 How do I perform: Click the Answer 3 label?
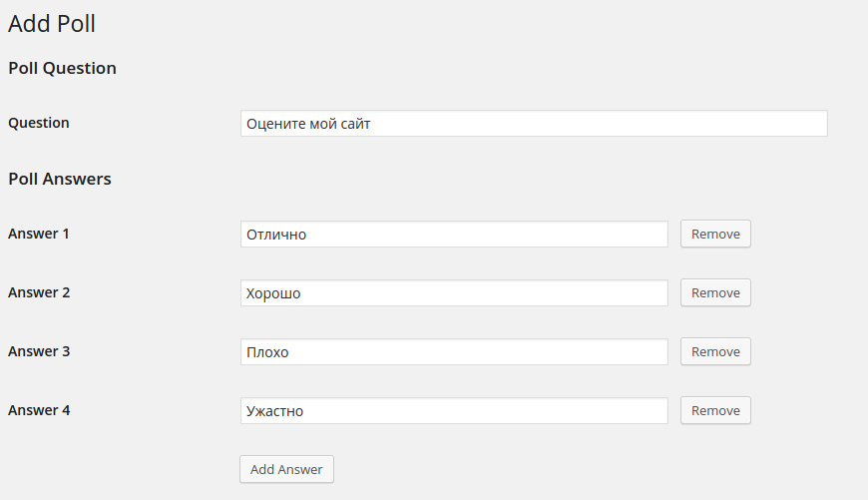click(39, 351)
